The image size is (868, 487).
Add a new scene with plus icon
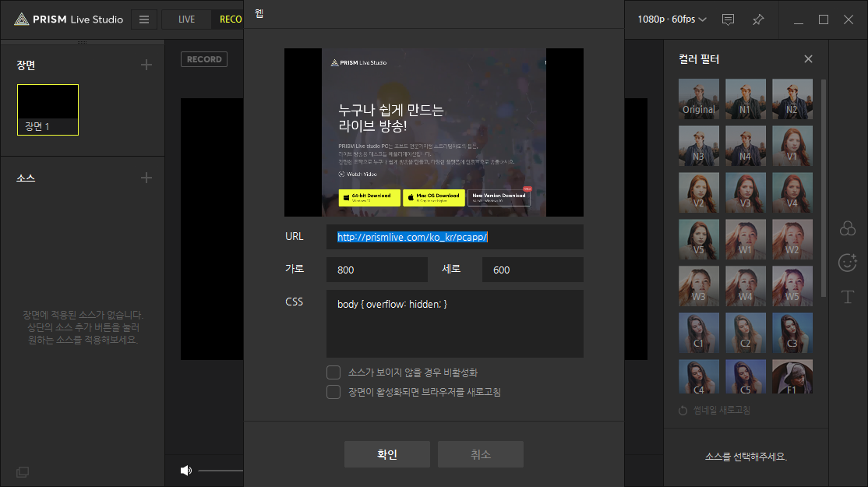tap(146, 65)
